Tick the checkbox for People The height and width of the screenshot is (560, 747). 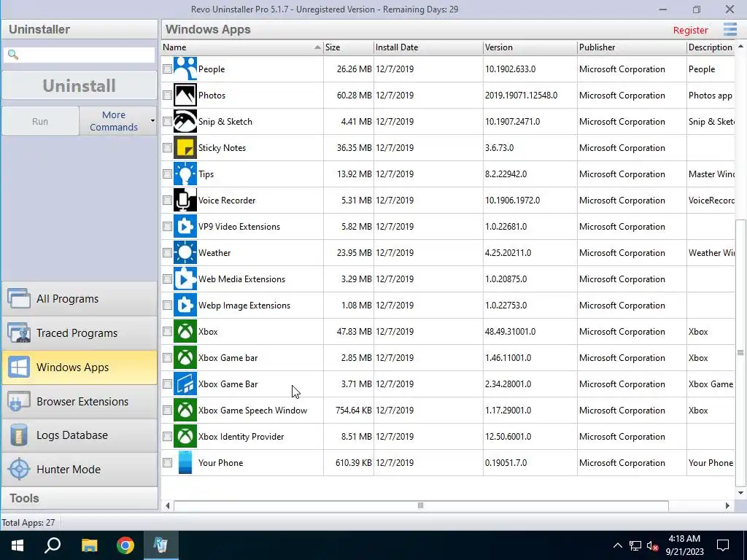167,69
